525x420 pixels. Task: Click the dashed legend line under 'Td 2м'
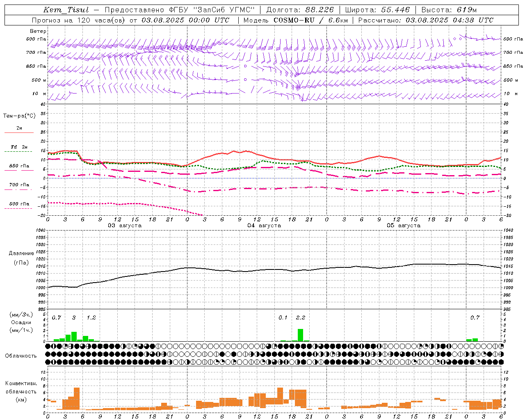pyautogui.click(x=19, y=152)
